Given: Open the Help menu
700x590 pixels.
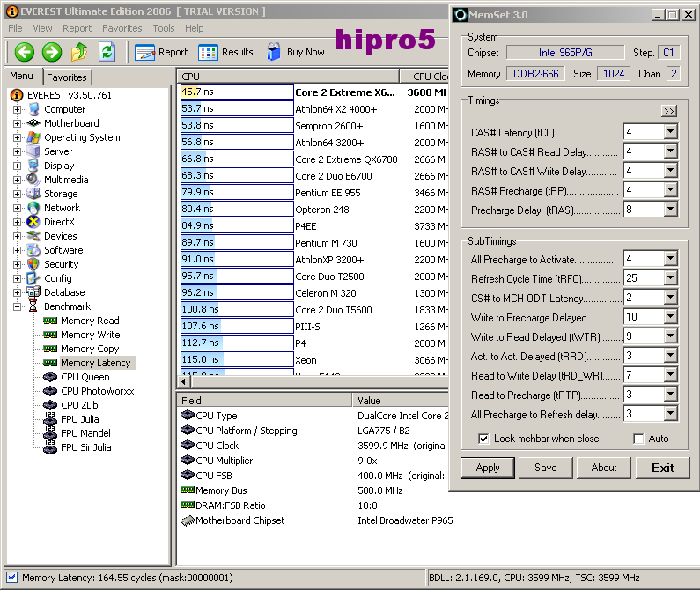Looking at the screenshot, I should click(x=195, y=28).
